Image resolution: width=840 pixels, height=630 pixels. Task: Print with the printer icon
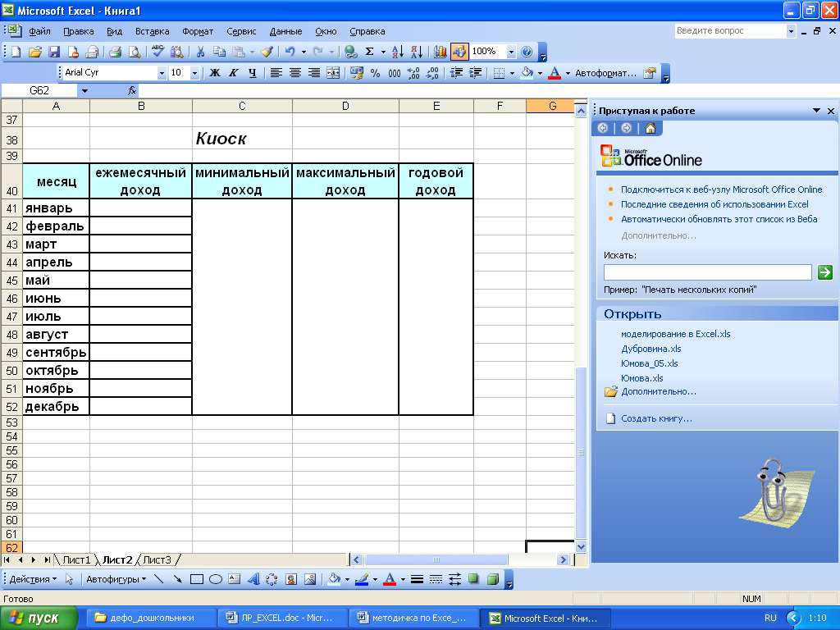115,52
